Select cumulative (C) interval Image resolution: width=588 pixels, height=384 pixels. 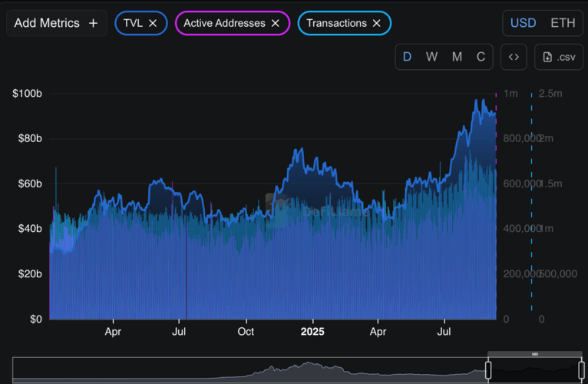(481, 57)
